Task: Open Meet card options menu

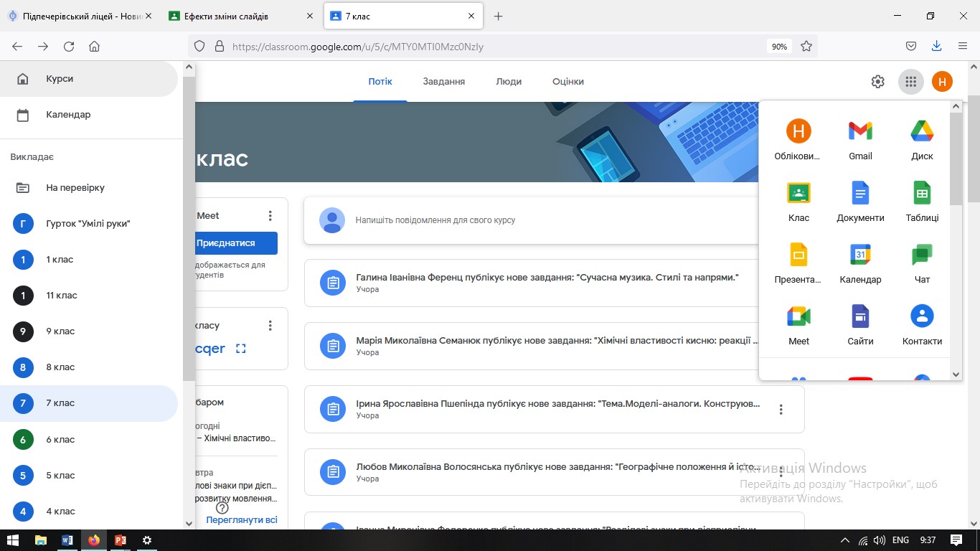Action: click(270, 215)
